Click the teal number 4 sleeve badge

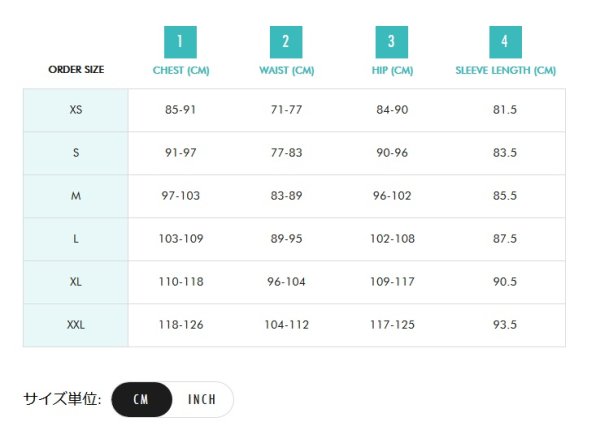505,42
